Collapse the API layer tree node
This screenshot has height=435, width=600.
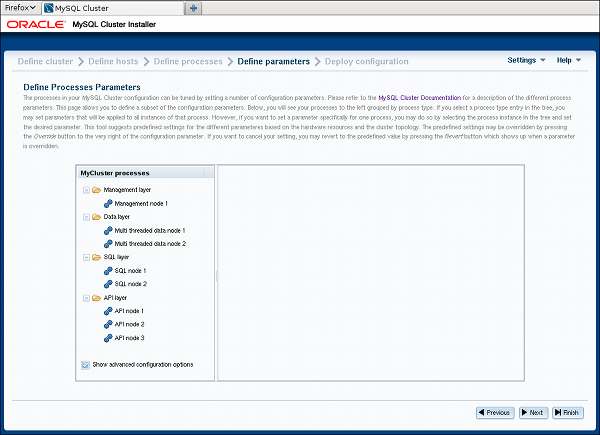(x=83, y=298)
